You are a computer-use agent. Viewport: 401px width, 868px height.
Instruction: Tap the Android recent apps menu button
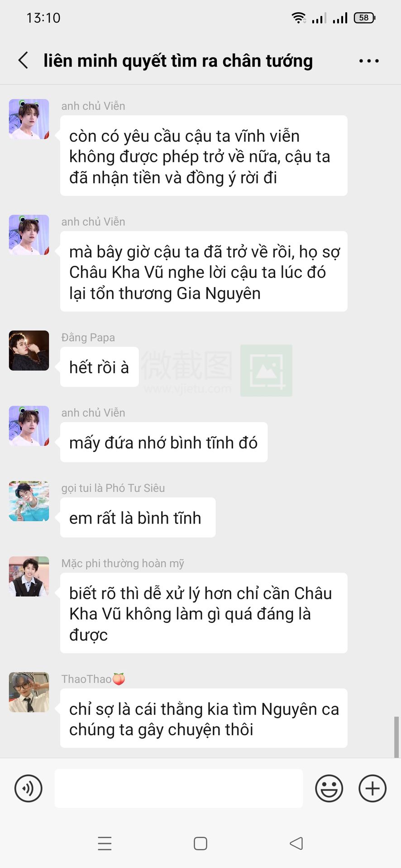pyautogui.click(x=105, y=844)
